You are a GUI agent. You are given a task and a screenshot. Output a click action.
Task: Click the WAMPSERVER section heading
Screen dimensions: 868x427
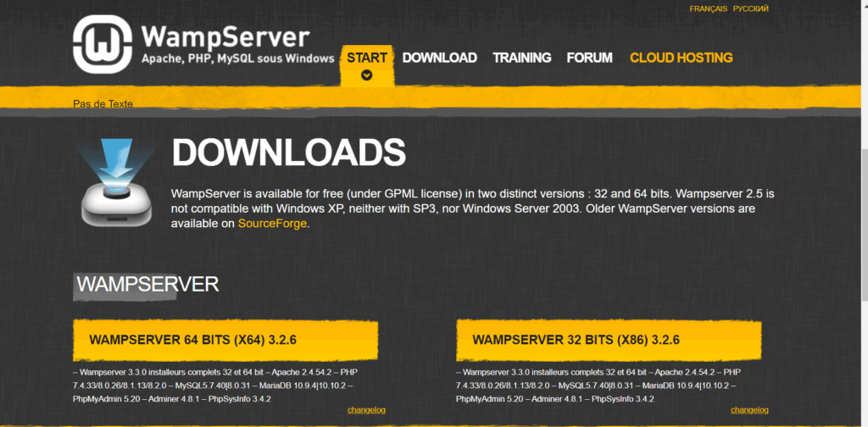click(x=147, y=285)
